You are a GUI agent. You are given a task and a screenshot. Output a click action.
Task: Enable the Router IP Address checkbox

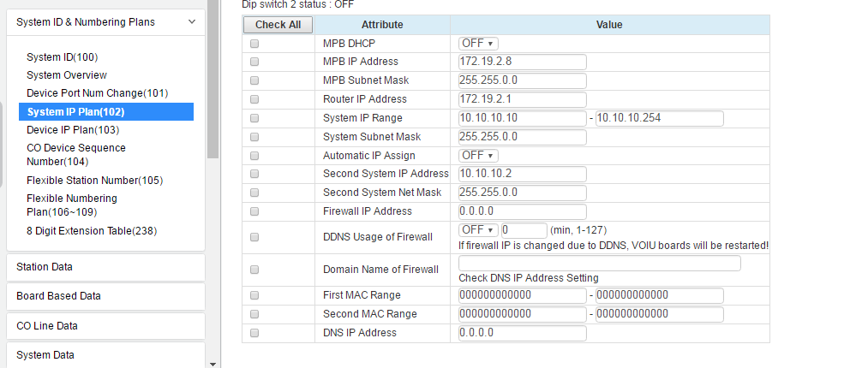[254, 99]
